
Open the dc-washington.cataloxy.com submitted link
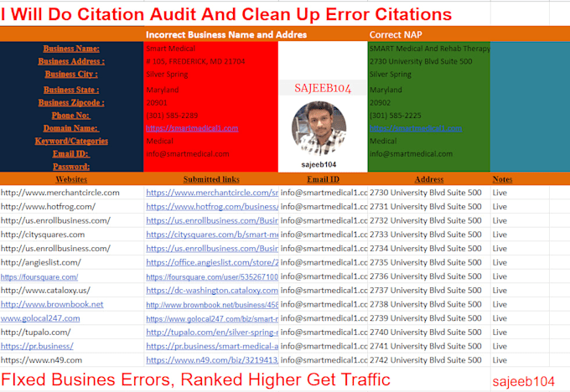212,291
